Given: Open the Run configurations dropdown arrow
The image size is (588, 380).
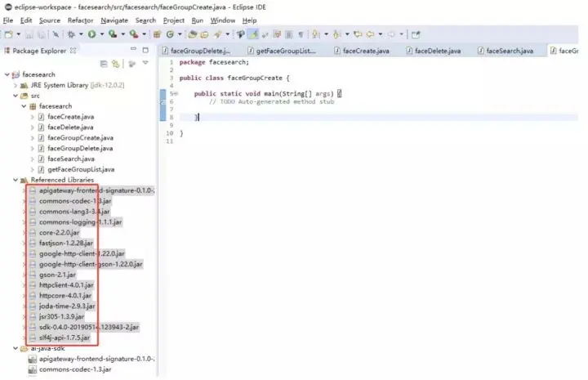Looking at the screenshot, I should [101, 34].
